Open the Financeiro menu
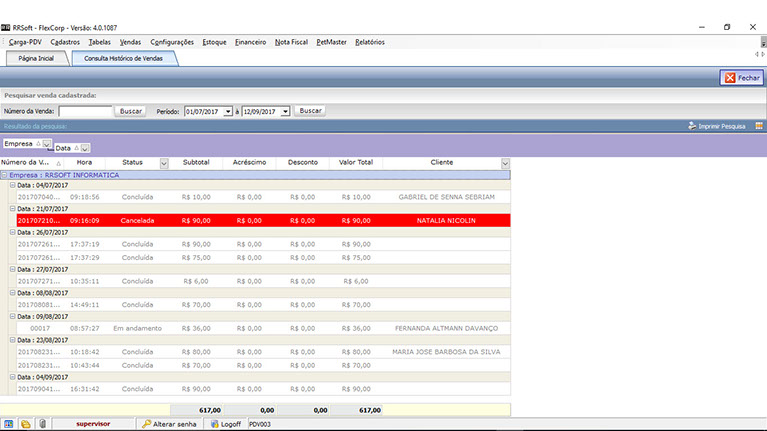The height and width of the screenshot is (431, 767). point(250,42)
